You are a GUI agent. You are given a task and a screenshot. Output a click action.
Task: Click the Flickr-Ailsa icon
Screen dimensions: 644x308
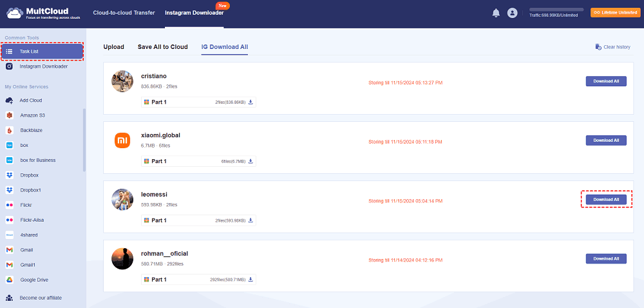click(x=10, y=220)
